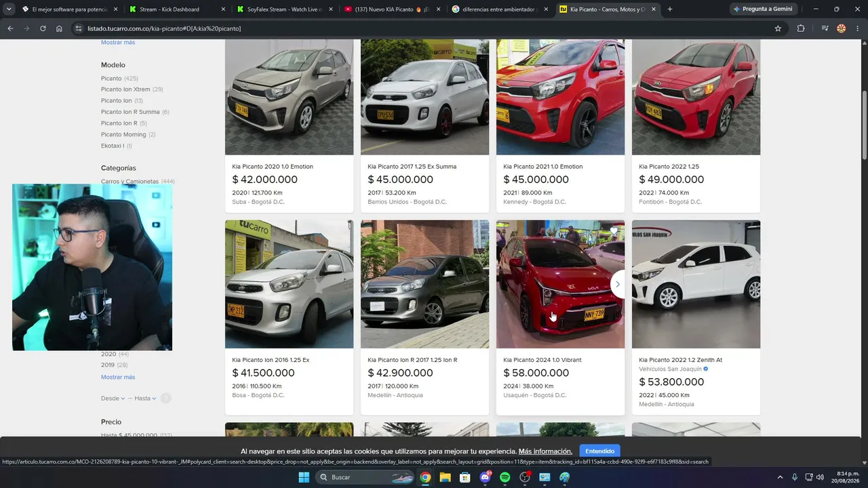Accept cookies with the Entendido button
This screenshot has width=868, height=488.
tap(600, 451)
